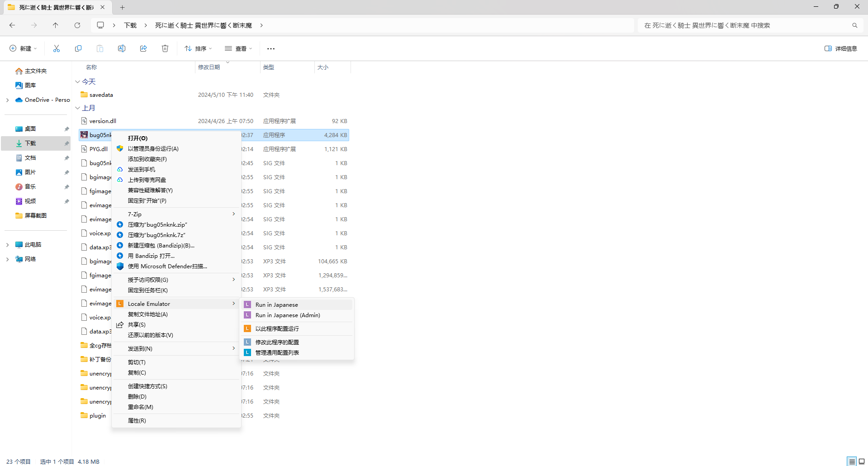Click the Bandizip icon beside 压缩为 bug05nknk.zip
Viewport: 868px width, 466px height.
coord(120,224)
